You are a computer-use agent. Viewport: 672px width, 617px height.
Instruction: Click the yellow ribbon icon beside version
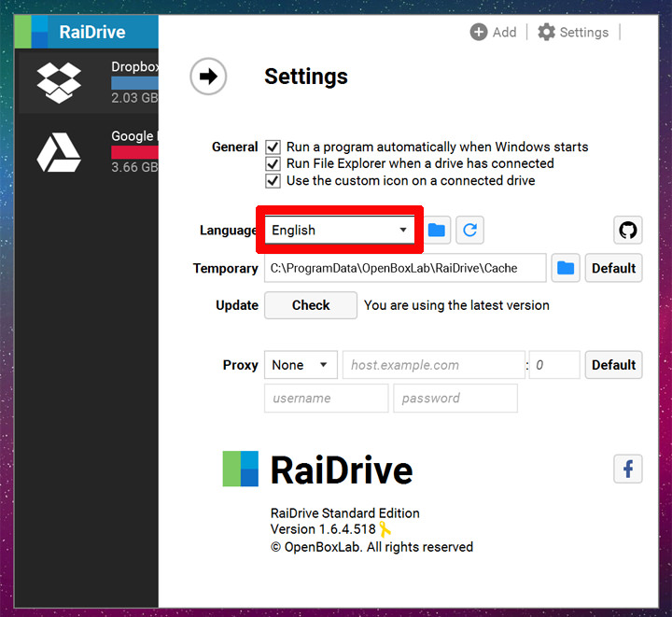pos(385,528)
